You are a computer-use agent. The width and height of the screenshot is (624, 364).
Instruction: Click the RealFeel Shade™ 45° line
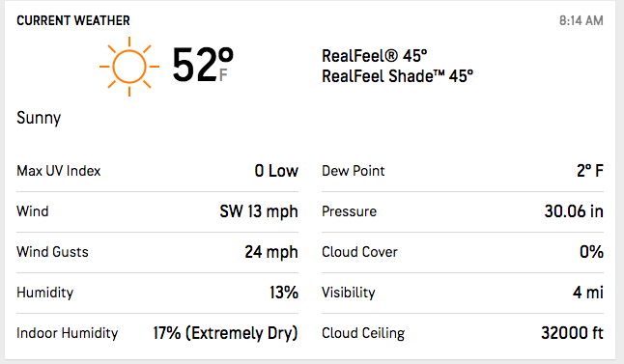(x=398, y=76)
